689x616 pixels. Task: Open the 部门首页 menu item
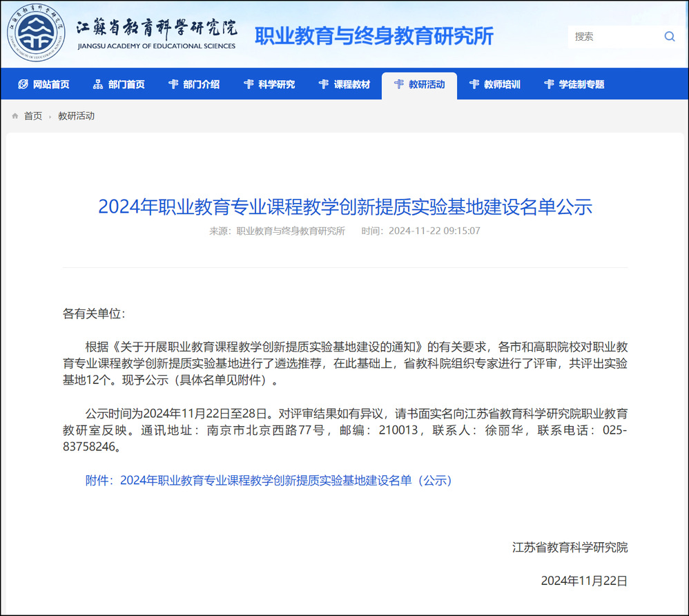pyautogui.click(x=119, y=84)
